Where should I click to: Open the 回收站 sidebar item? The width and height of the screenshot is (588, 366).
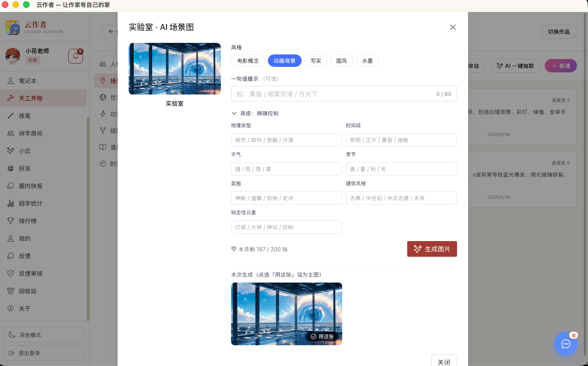[x=43, y=291]
